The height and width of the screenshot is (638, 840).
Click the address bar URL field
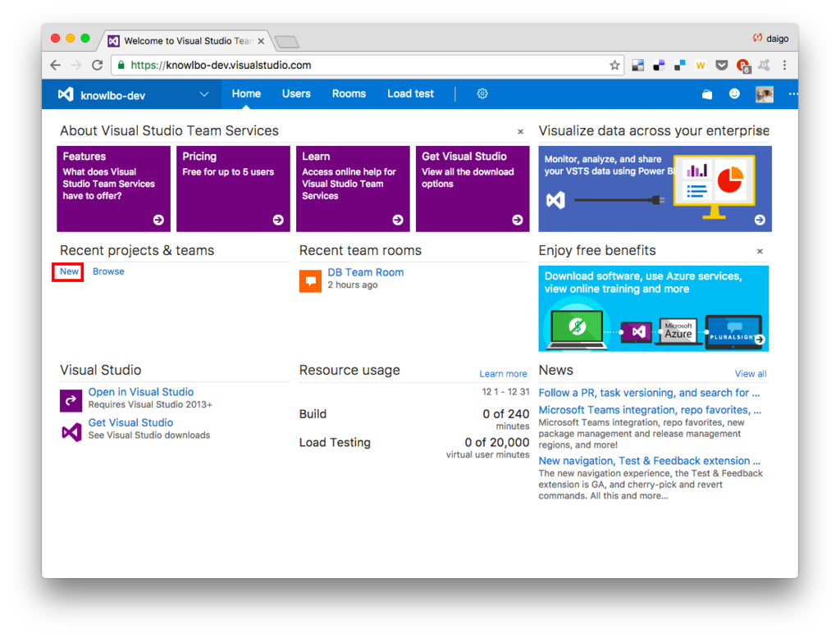pos(367,66)
